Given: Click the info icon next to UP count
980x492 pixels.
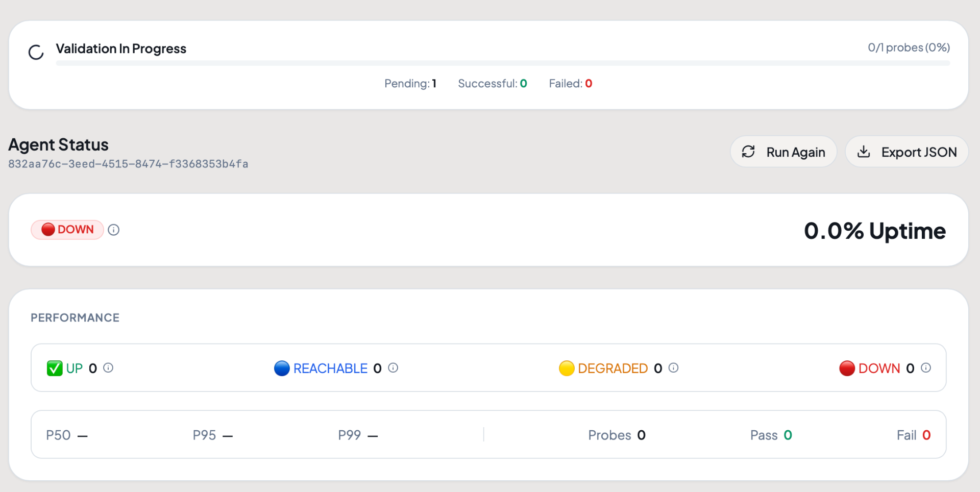Looking at the screenshot, I should tap(108, 367).
